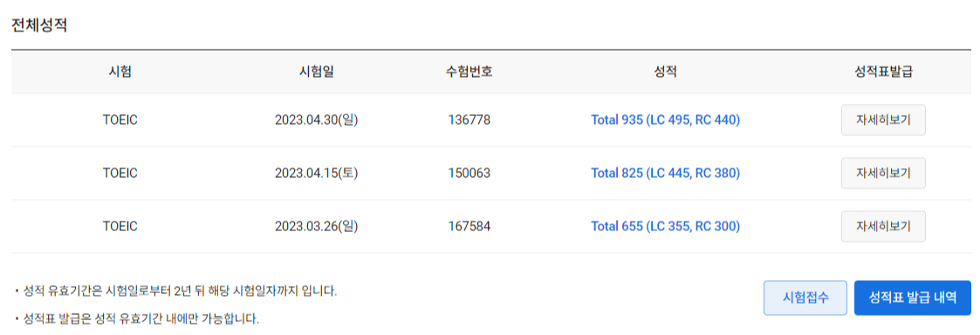
Task: Click TOEIC in the 136778 row
Action: tap(120, 120)
